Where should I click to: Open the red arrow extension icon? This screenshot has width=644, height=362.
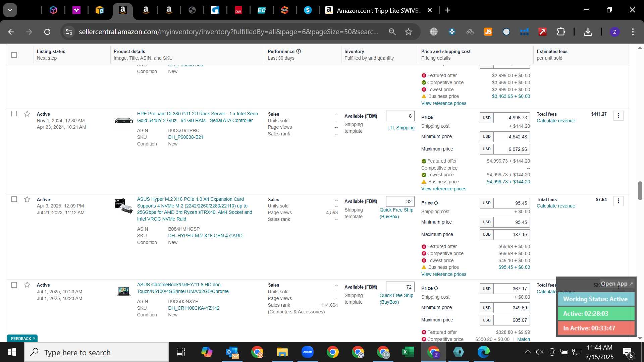(542, 32)
